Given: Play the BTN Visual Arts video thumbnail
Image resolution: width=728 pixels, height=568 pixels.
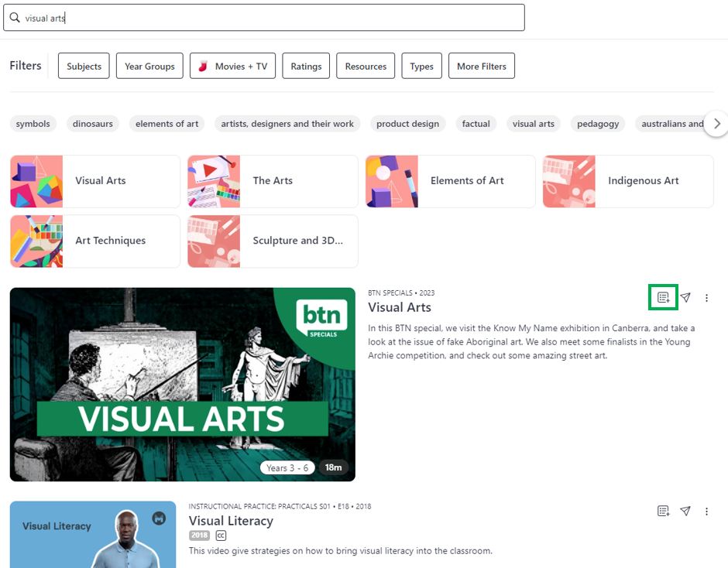Looking at the screenshot, I should tap(183, 385).
